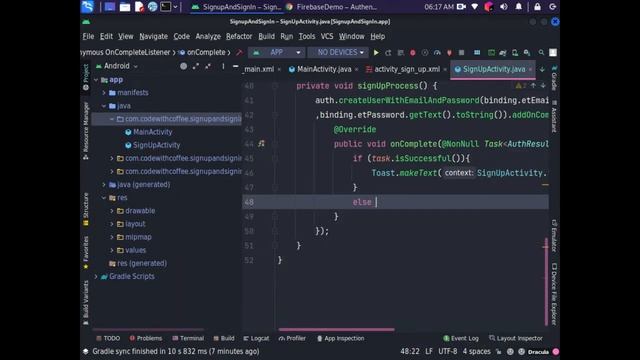The width and height of the screenshot is (640, 360).
Task: Click the volume speaker icon in system tray
Action: (x=504, y=7)
